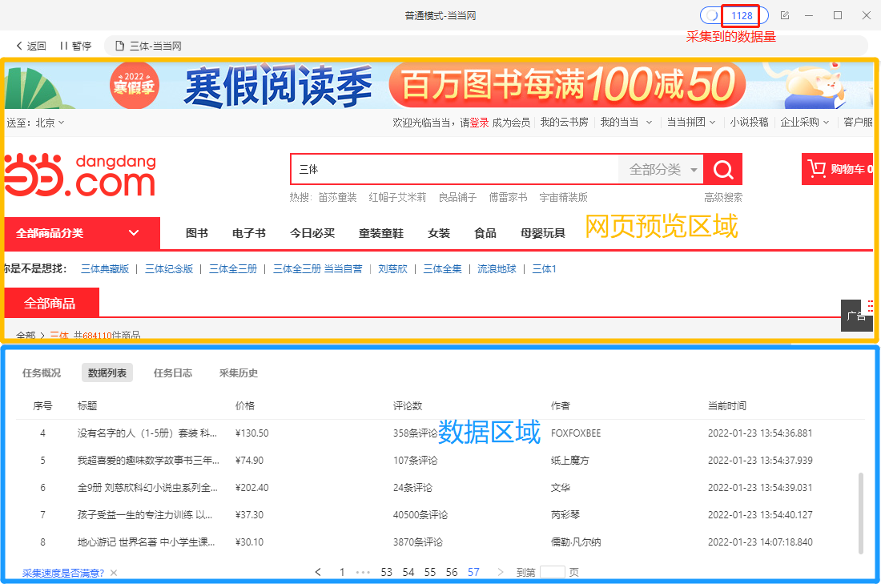Click hot search 笛莎童装

337,197
